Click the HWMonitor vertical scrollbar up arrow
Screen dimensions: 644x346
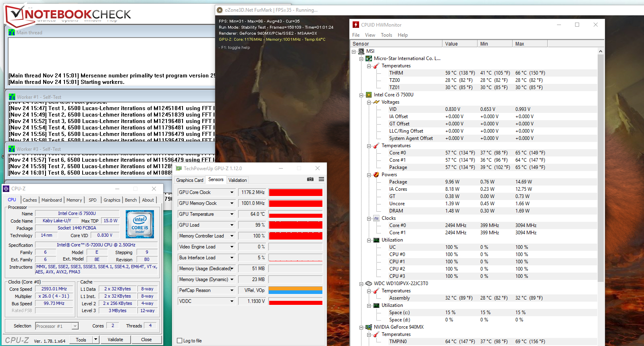click(600, 52)
